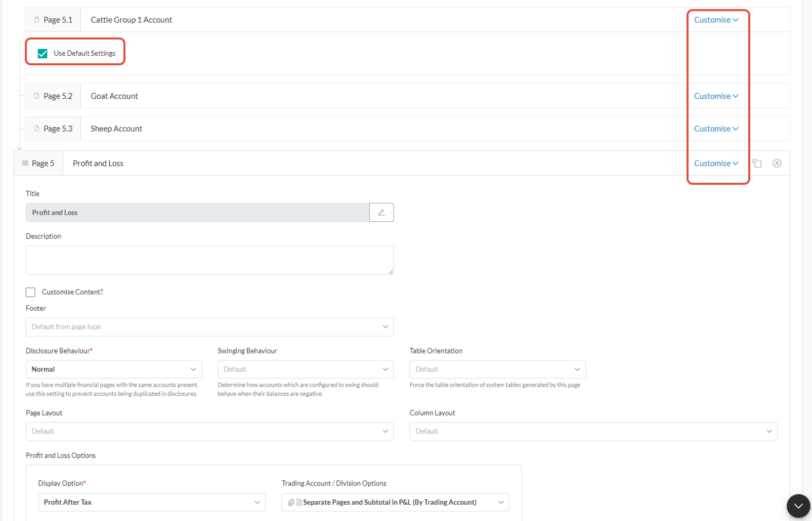Open the Footer dropdown
Image resolution: width=812 pixels, height=521 pixels.
click(209, 327)
